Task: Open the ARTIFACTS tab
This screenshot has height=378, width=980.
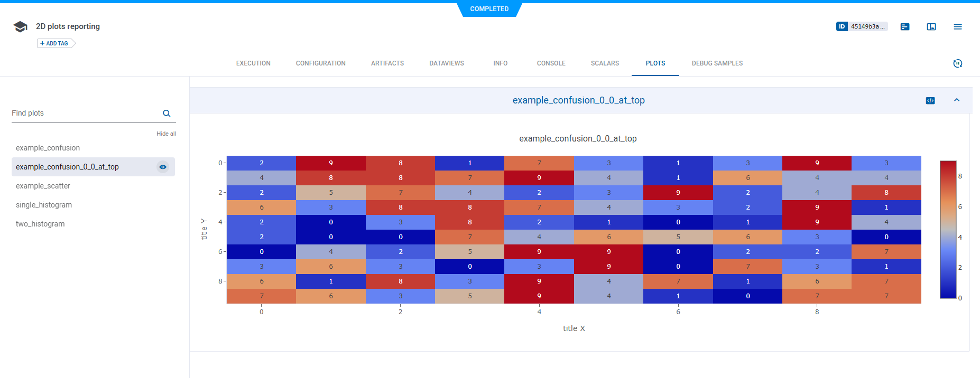Action: point(387,63)
